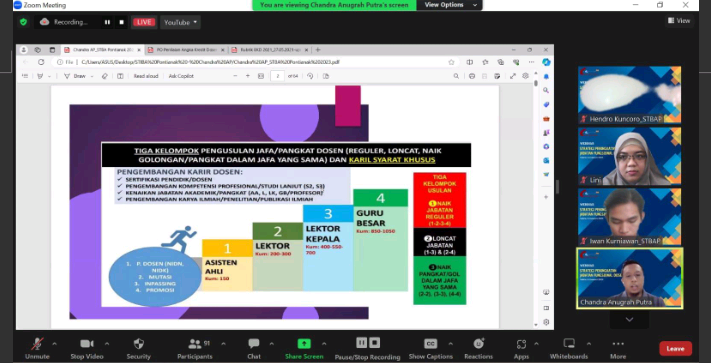Expand share options arrow beside Share Screen
Image resolution: width=711 pixels, height=363 pixels.
(x=324, y=344)
